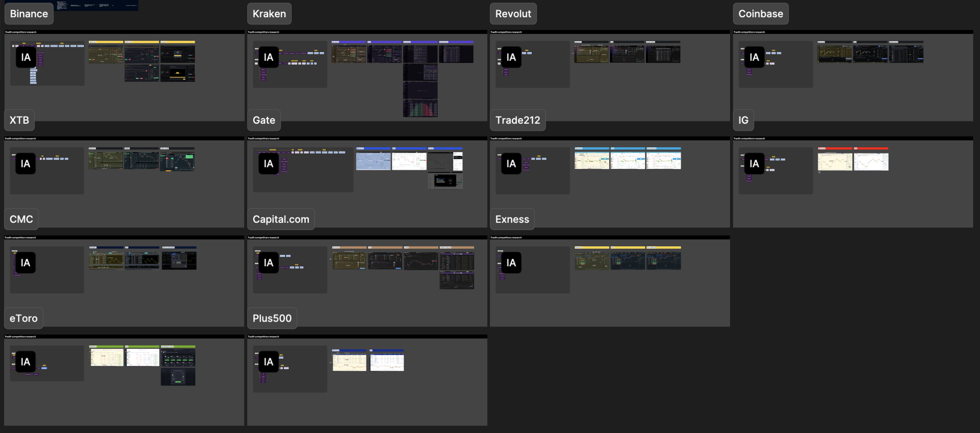Select the Binance section label

(29, 14)
